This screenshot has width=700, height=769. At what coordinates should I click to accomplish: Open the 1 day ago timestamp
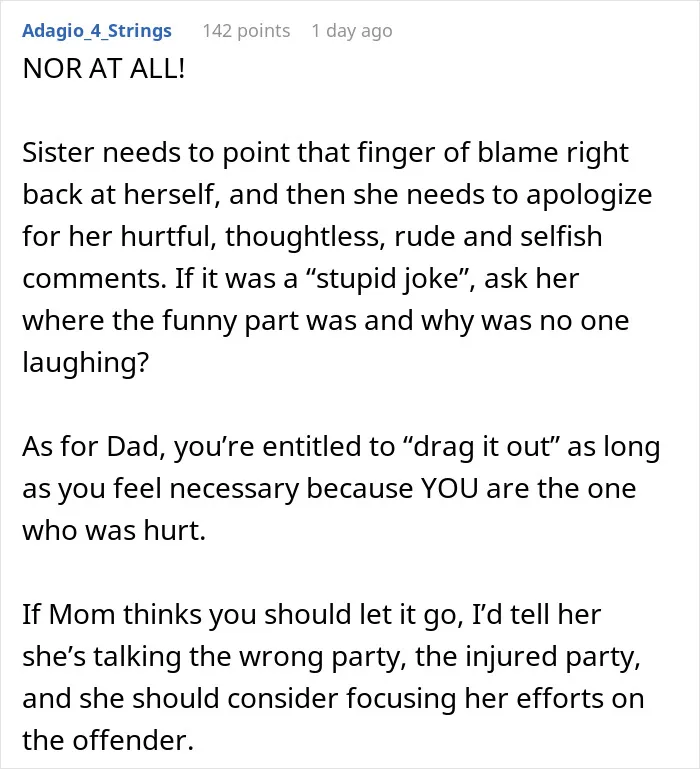[352, 31]
